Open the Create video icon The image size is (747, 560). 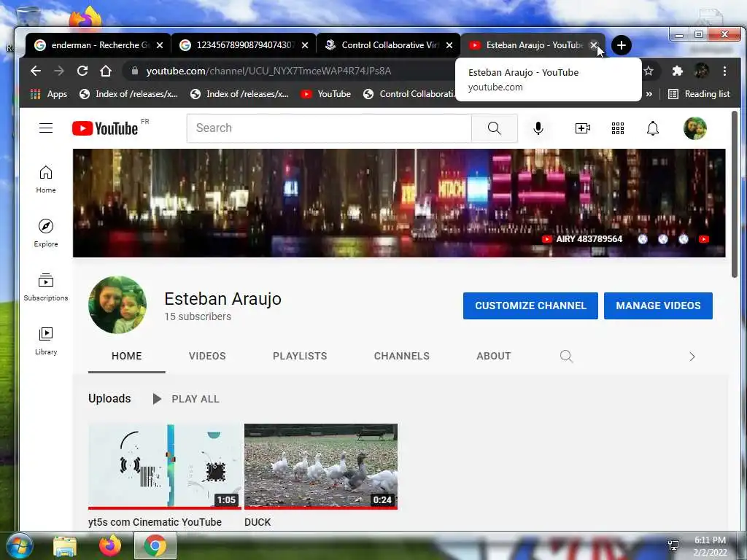pos(583,128)
